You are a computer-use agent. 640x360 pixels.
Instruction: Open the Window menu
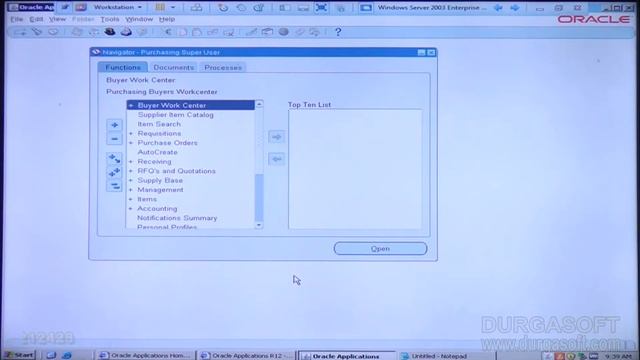pos(139,19)
